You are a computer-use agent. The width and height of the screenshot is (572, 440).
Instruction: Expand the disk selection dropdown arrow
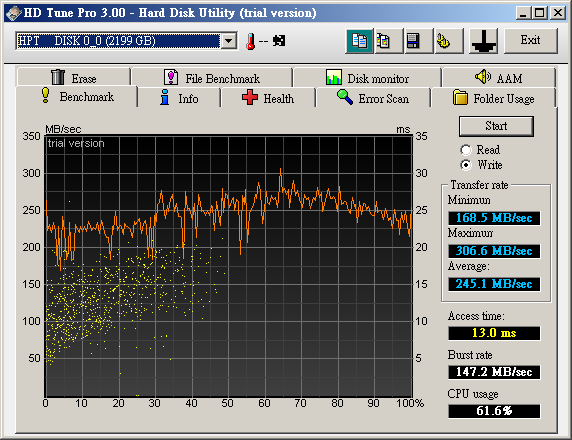point(229,41)
